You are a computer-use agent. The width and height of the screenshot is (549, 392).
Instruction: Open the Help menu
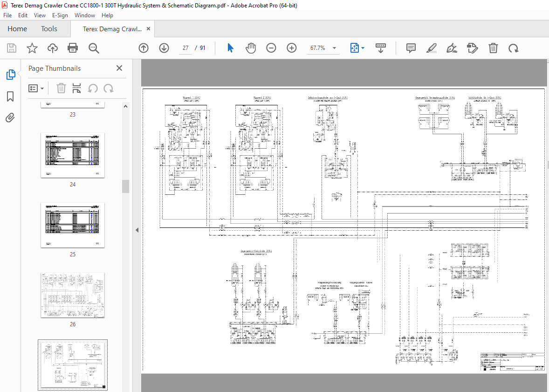[x=107, y=15]
